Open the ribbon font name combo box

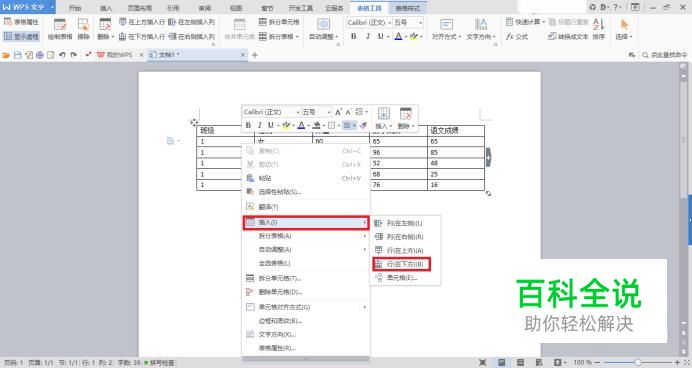[369, 22]
